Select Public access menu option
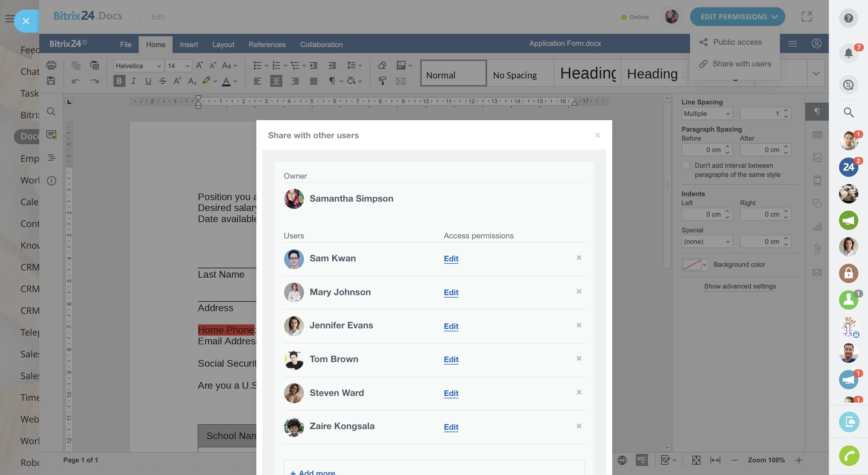The image size is (868, 475). [x=737, y=42]
